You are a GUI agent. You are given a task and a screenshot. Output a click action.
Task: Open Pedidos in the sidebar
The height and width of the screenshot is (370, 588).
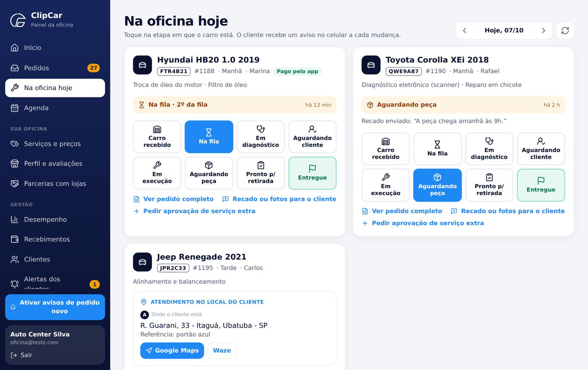[55, 68]
